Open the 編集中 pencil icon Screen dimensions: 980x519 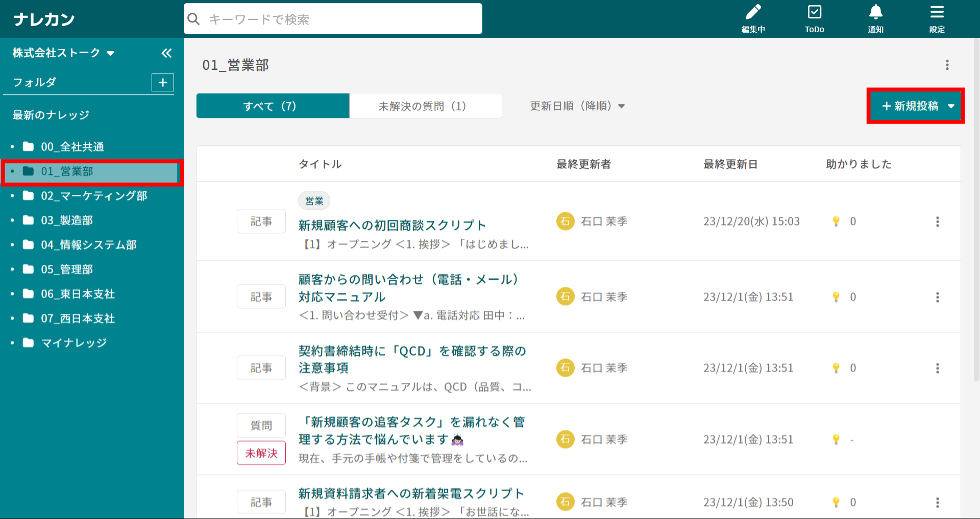click(x=753, y=18)
